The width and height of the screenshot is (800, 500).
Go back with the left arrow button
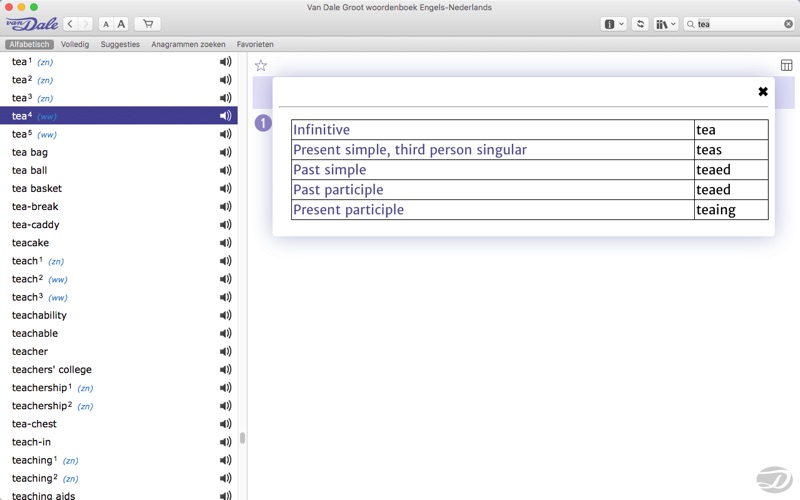pyautogui.click(x=70, y=24)
